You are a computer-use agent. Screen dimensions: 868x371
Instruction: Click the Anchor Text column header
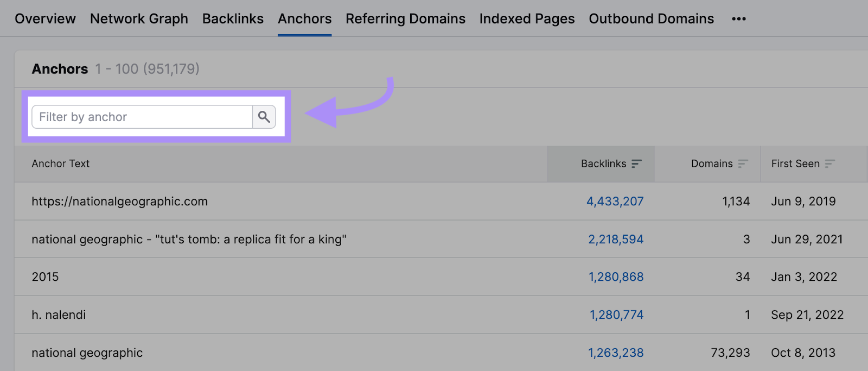pos(61,164)
